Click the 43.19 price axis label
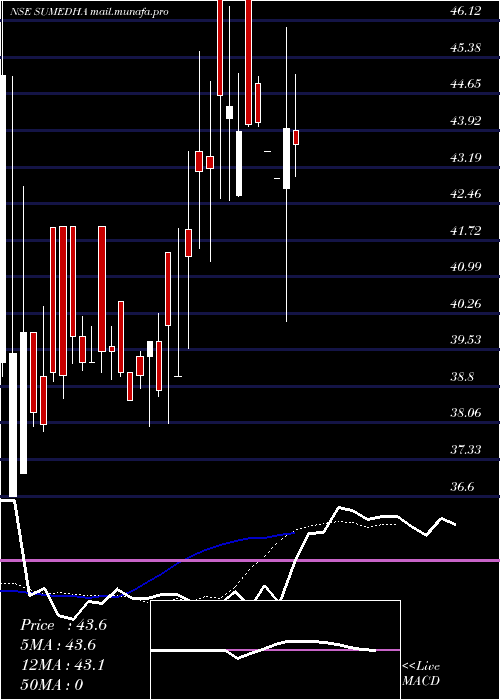Viewport: 500px width, 700px height. pyautogui.click(x=466, y=158)
